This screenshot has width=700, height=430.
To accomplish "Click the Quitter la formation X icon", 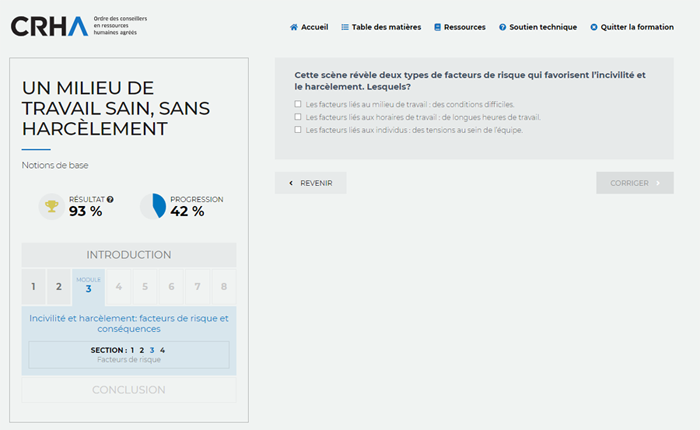I will tap(594, 27).
